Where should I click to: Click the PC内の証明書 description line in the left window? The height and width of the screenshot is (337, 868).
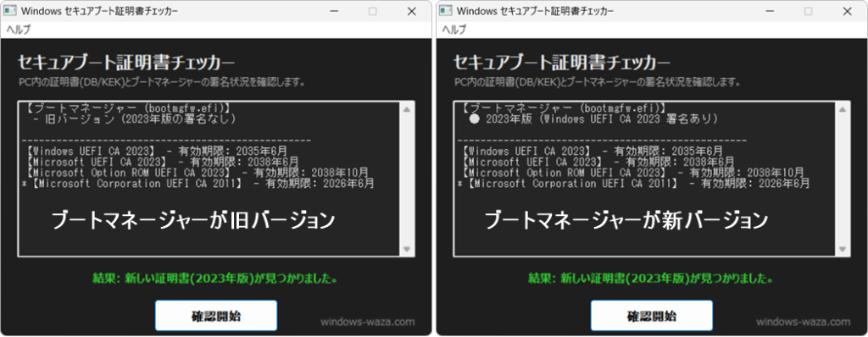click(x=162, y=82)
